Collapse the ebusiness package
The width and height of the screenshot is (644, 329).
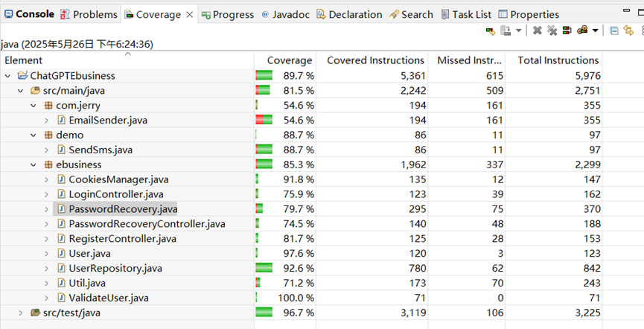(34, 164)
